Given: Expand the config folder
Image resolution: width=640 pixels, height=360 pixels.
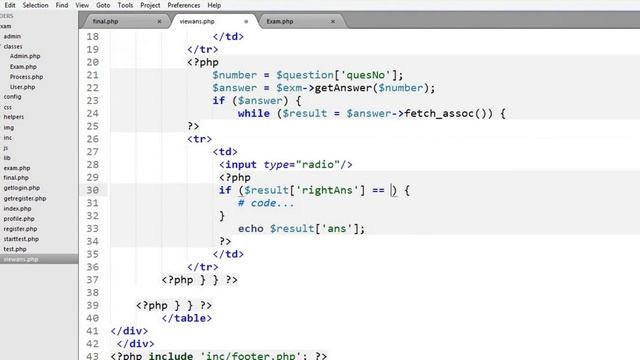Looking at the screenshot, I should 12,97.
